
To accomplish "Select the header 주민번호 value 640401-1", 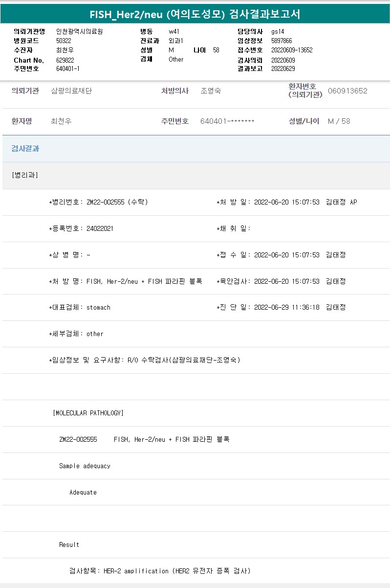I will point(68,68).
